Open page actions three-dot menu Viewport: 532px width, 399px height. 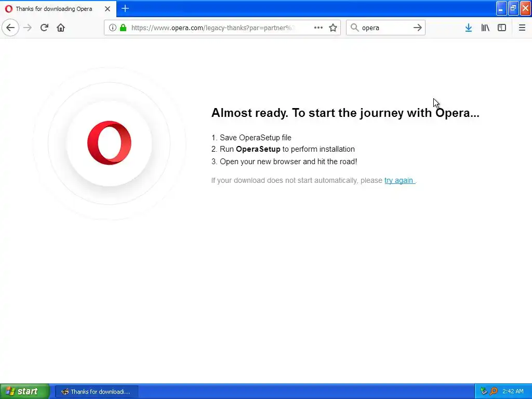pos(318,28)
